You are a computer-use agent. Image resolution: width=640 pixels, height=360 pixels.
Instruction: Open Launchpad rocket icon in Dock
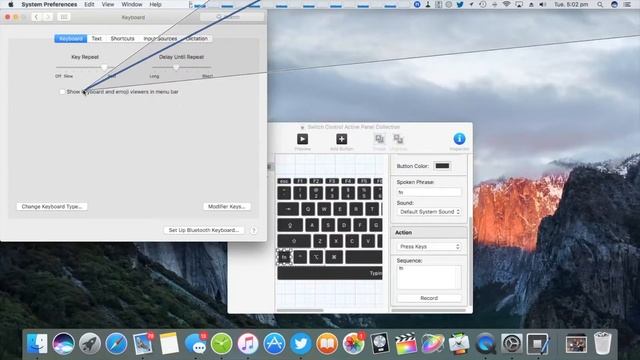(x=90, y=343)
